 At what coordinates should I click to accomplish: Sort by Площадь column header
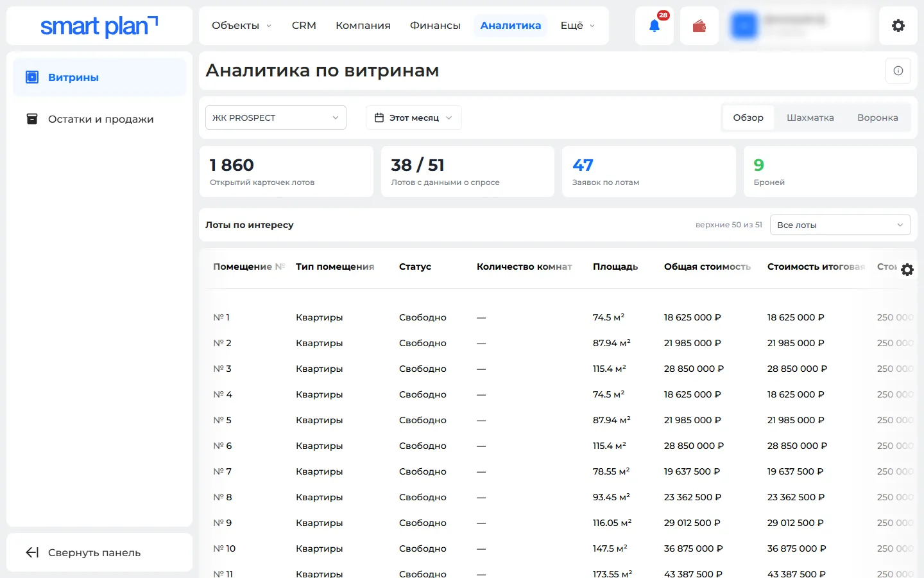pyautogui.click(x=615, y=267)
